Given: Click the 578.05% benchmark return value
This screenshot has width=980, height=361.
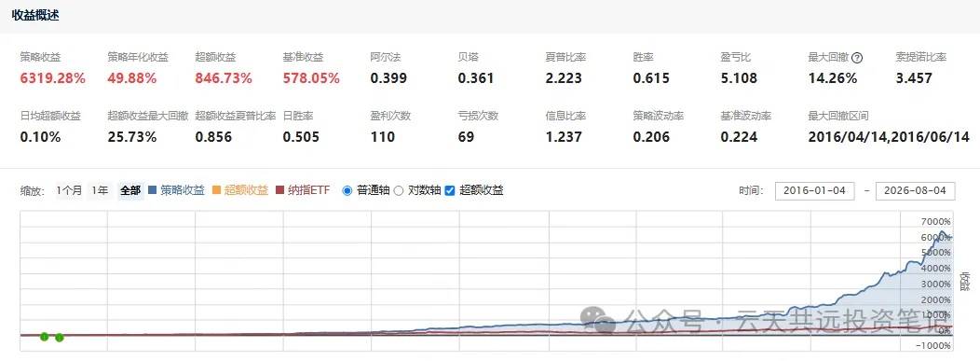Looking at the screenshot, I should click(311, 78).
